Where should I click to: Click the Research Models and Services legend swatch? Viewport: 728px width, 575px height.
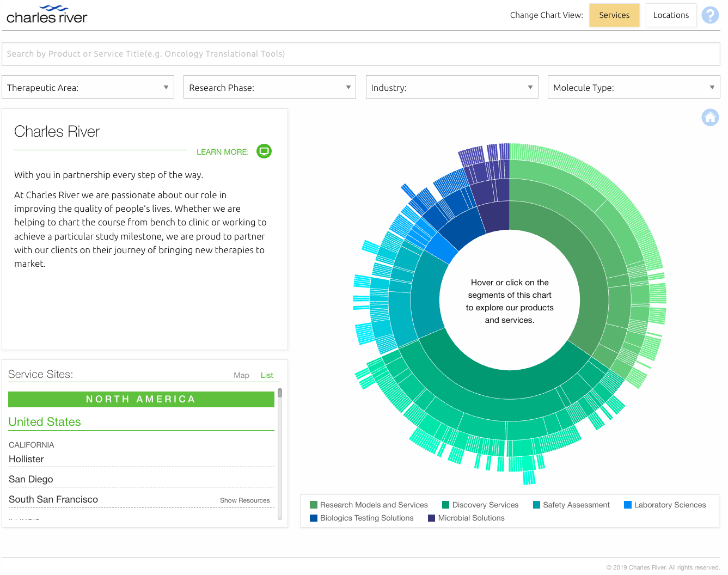[x=314, y=505]
